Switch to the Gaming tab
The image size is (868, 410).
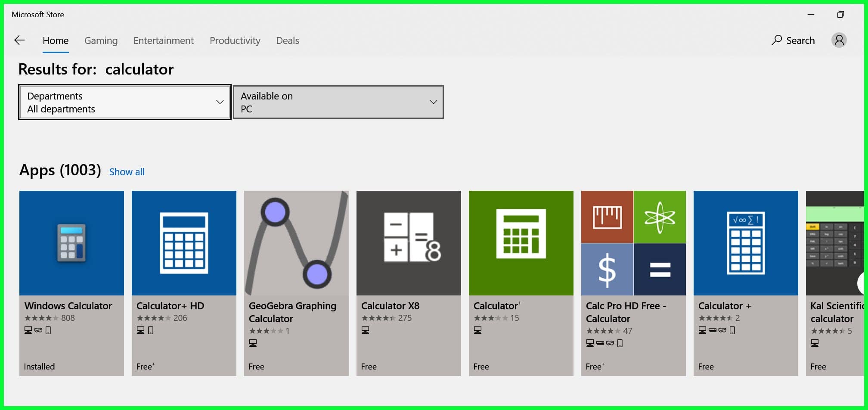(x=101, y=40)
